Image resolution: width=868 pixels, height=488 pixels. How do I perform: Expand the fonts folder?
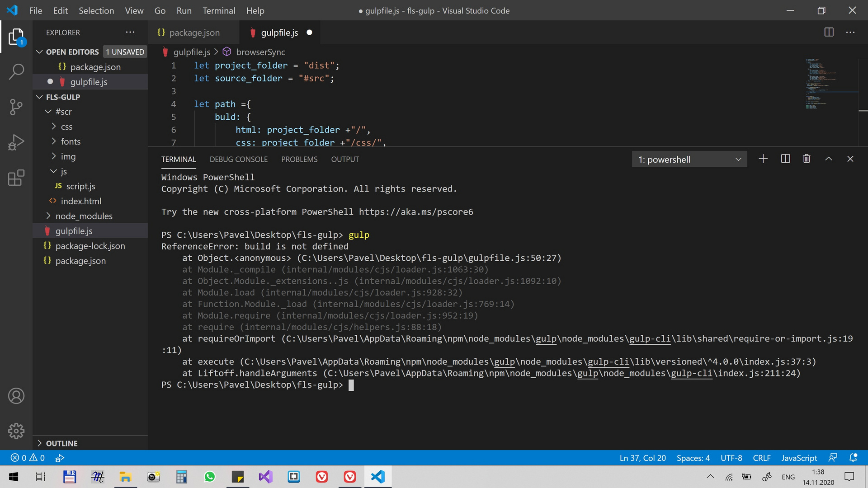pos(54,141)
